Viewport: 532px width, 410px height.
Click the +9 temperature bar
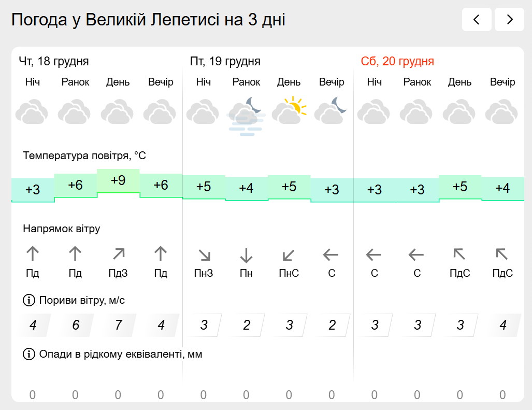click(x=118, y=181)
